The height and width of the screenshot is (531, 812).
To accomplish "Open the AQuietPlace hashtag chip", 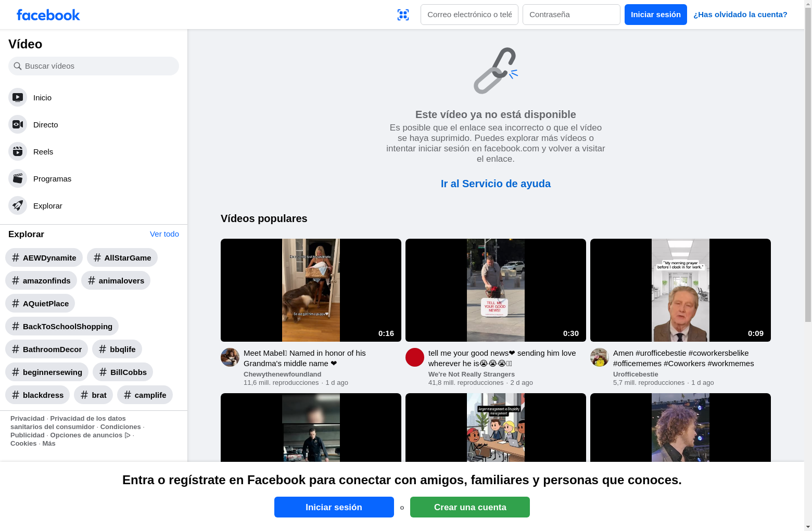I will tap(40, 303).
